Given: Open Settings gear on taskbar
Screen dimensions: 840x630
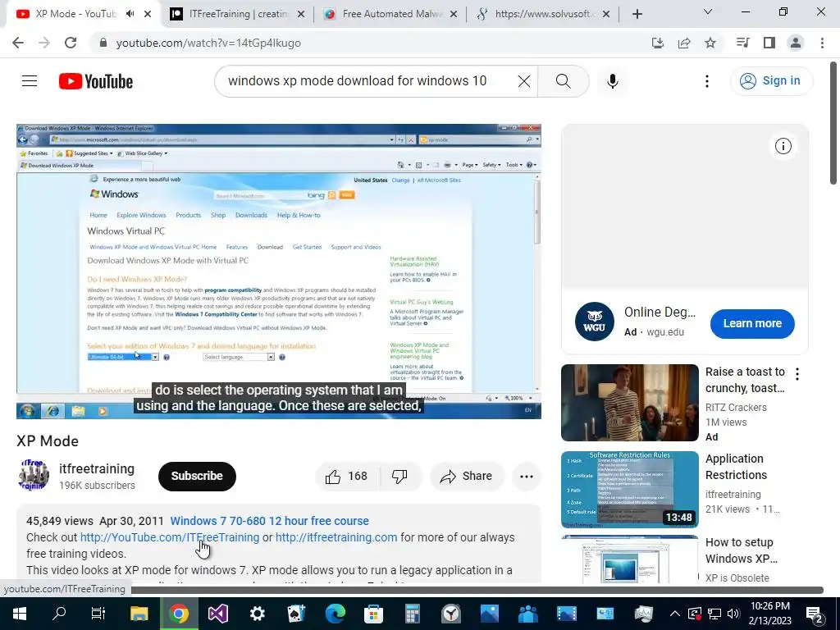Looking at the screenshot, I should click(x=258, y=614).
